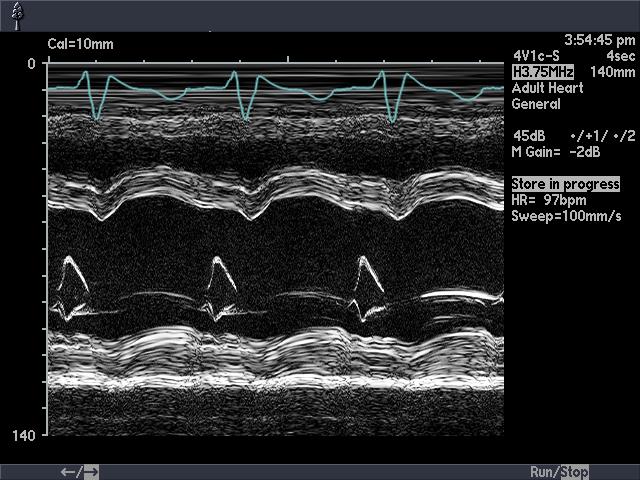Viewport: 640px width, 480px height.
Task: Click the HR= 97bpm heart rate readout
Action: pos(549,200)
